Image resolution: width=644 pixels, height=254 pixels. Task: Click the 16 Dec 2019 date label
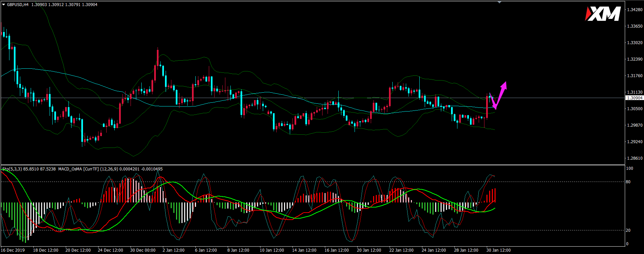13,250
